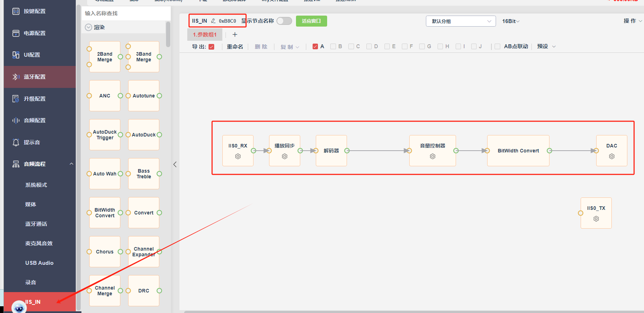Open the 16Bit bit-width dropdown
The width and height of the screenshot is (644, 313).
tap(511, 21)
